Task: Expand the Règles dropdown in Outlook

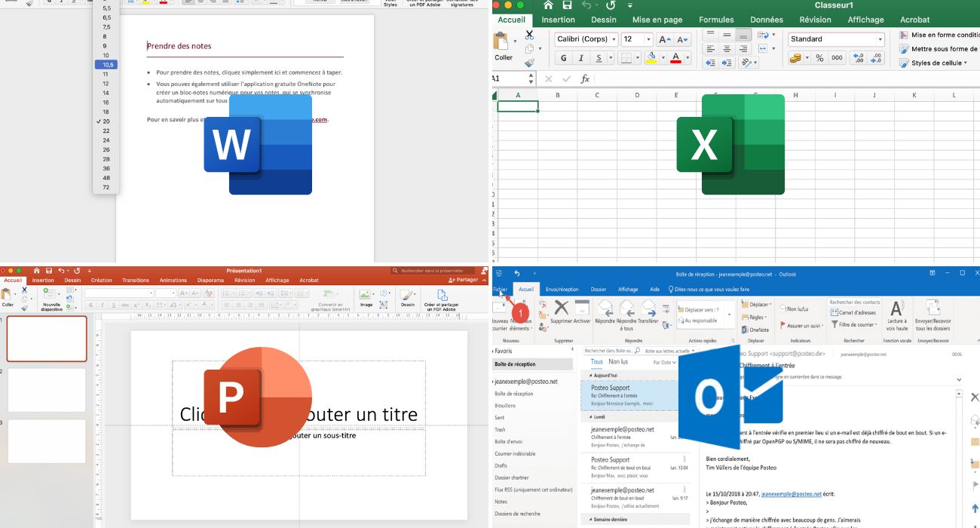Action: click(x=755, y=318)
